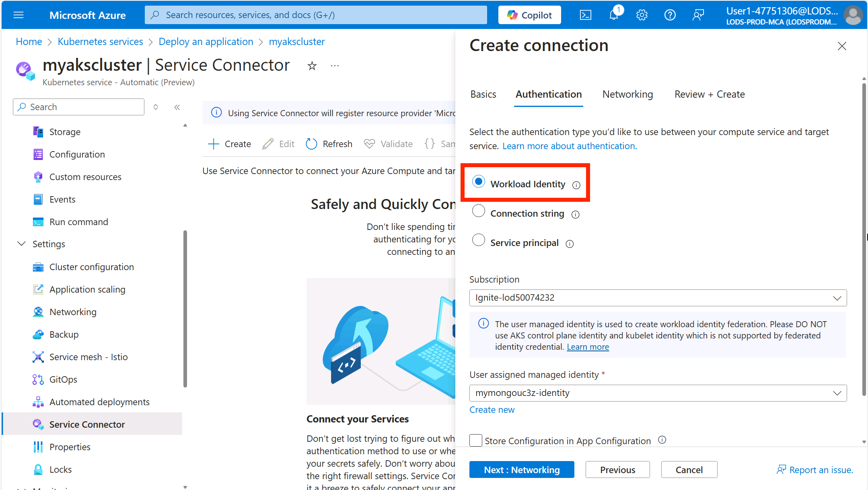Select the Workload Identity radio button
This screenshot has height=490, width=868.
coord(479,184)
